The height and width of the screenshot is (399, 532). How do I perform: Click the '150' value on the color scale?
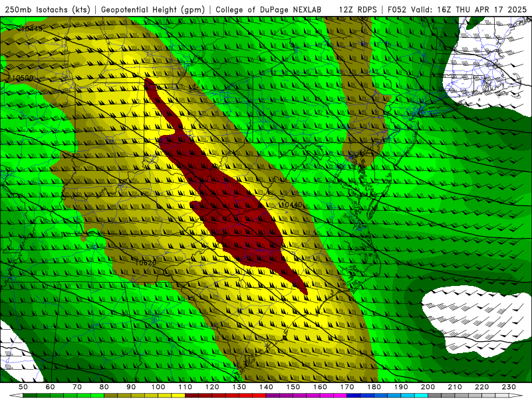point(293,387)
